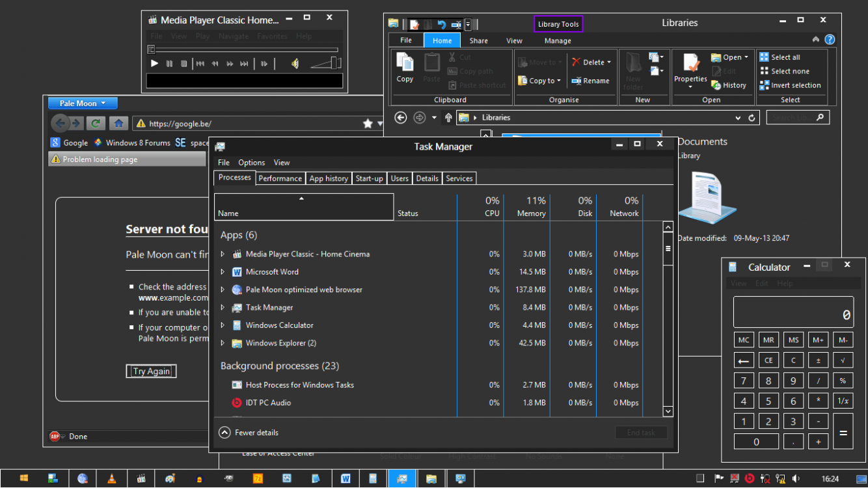Screen dimensions: 868x488
Task: Click Invert selection in the Explorer ribbon
Action: (x=790, y=85)
